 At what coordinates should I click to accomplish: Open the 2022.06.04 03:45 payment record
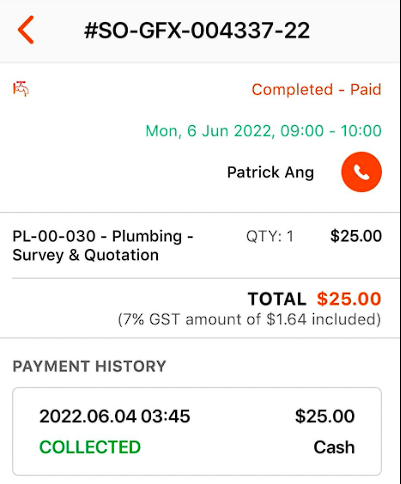[197, 431]
